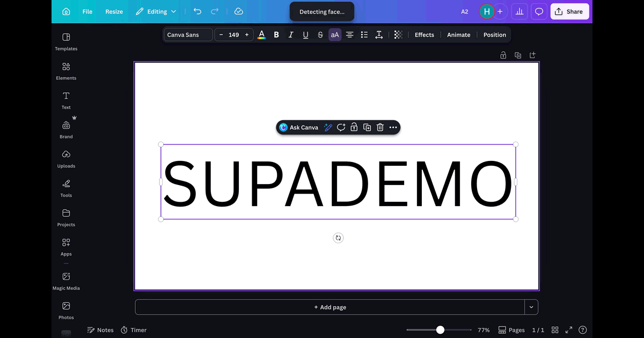This screenshot has height=338, width=644.
Task: Open the File menu
Action: [87, 11]
